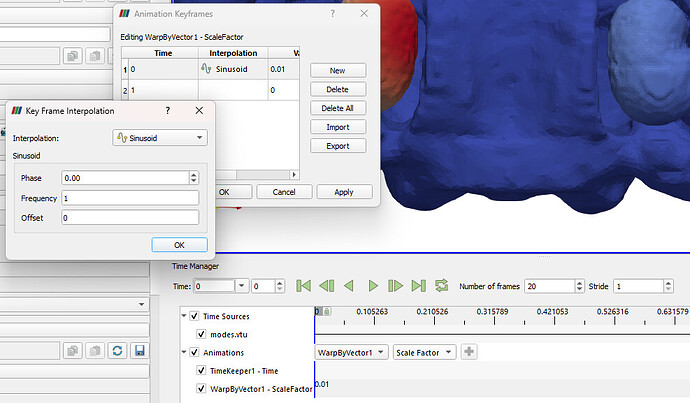
Task: Step forward one frame
Action: click(x=395, y=286)
